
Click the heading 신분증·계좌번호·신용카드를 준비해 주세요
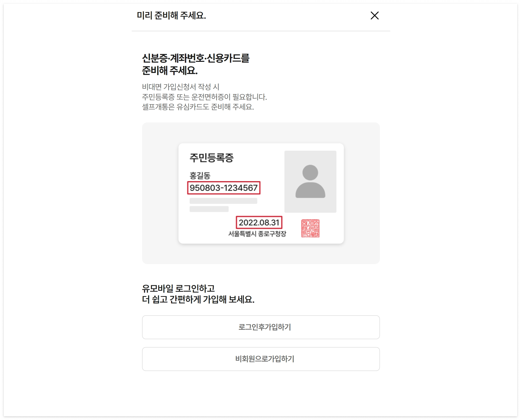click(x=195, y=64)
